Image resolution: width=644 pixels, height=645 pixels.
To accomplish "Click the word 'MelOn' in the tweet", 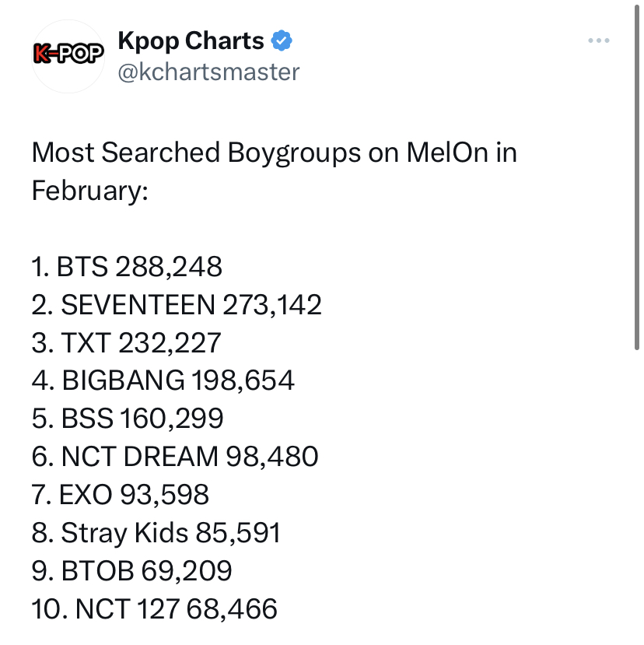I will tap(447, 153).
